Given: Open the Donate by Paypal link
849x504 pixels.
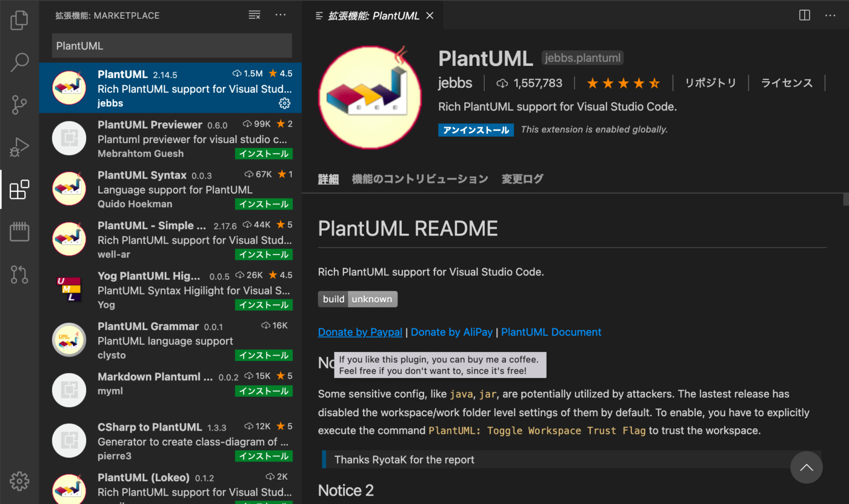Looking at the screenshot, I should coord(360,332).
